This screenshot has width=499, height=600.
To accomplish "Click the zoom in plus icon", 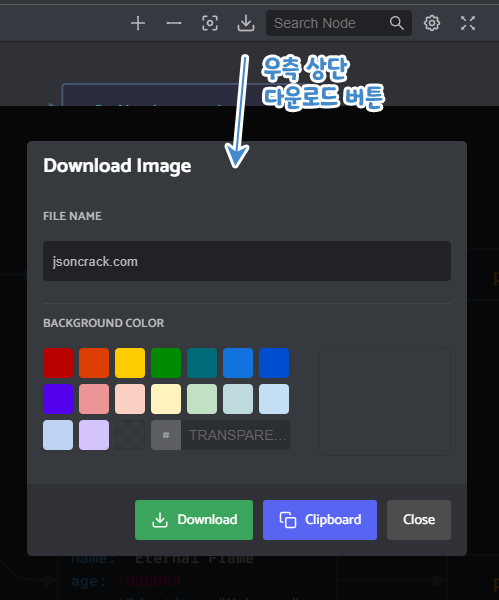I will 138,23.
